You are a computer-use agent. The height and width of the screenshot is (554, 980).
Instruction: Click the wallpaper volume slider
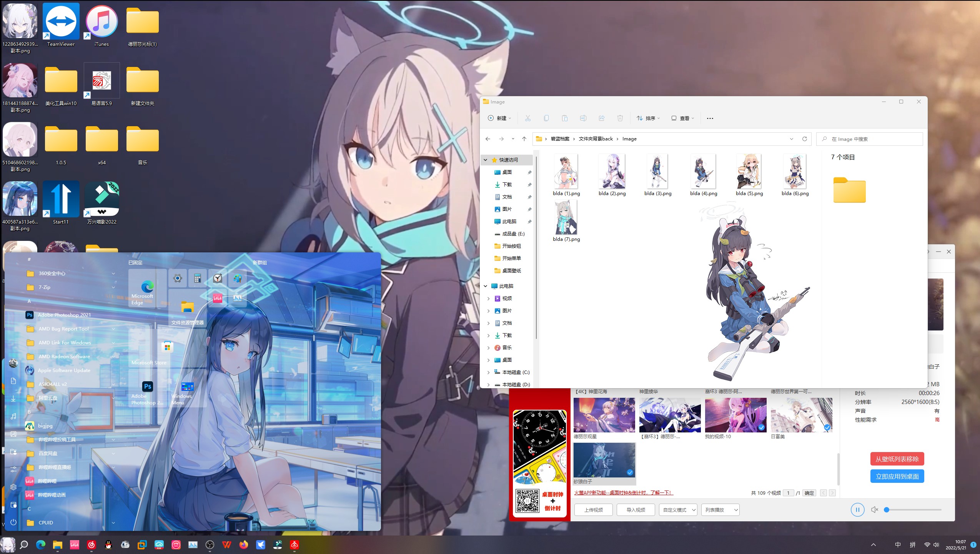(913, 510)
